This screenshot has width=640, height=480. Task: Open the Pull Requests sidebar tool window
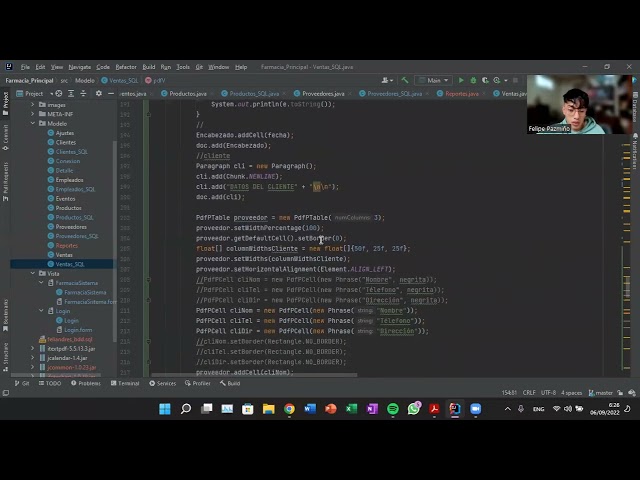(x=5, y=182)
